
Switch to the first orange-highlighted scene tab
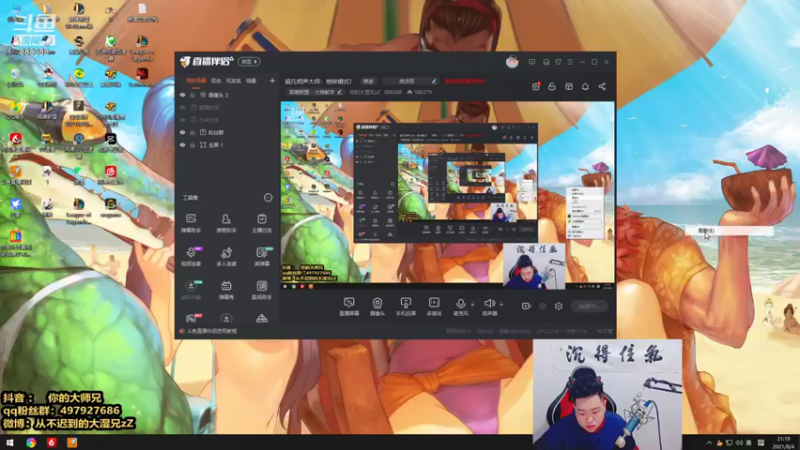pyautogui.click(x=196, y=81)
